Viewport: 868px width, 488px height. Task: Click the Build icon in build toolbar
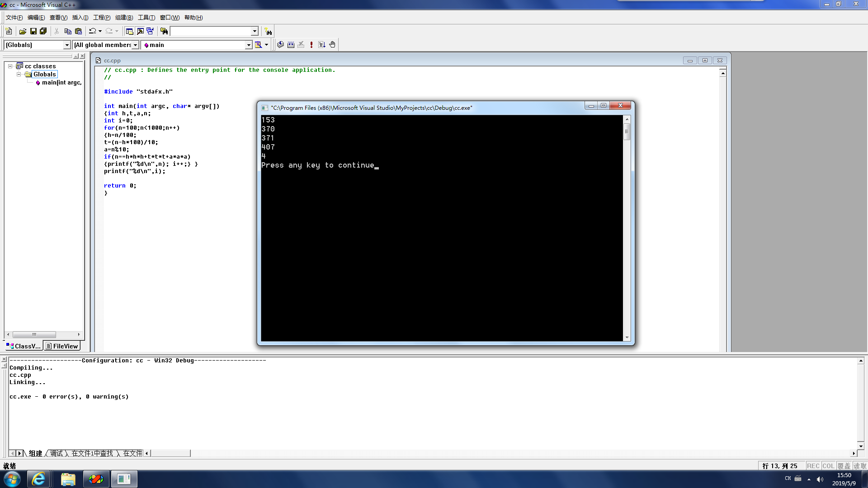coord(291,45)
